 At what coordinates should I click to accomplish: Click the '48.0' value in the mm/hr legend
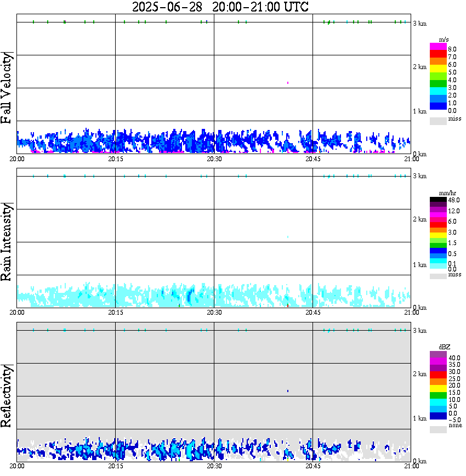[x=454, y=200]
